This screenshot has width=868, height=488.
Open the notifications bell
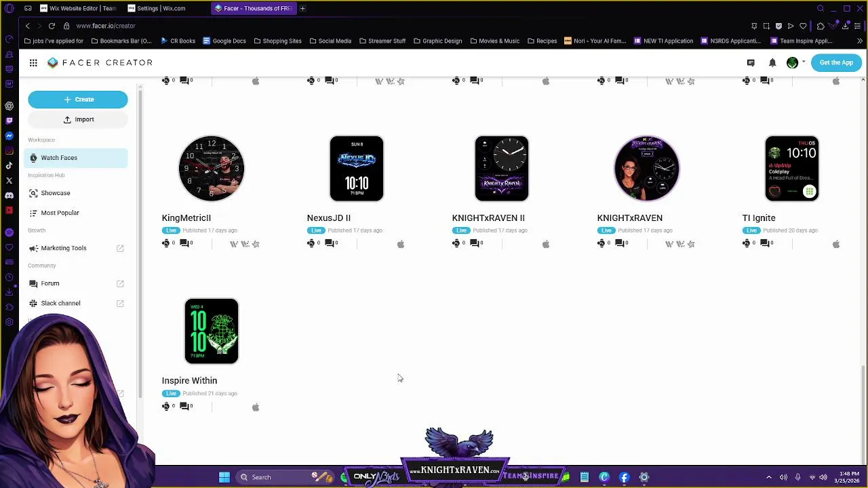pos(772,62)
